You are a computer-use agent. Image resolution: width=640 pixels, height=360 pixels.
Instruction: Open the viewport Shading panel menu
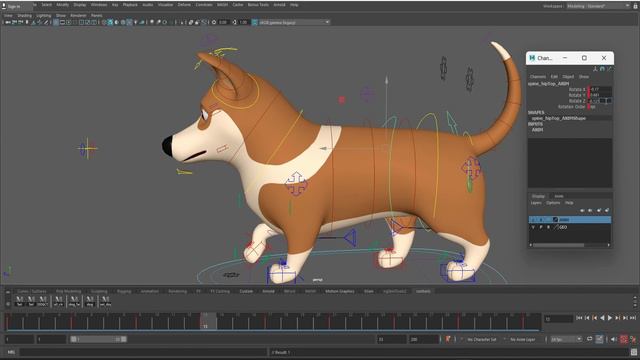24,16
